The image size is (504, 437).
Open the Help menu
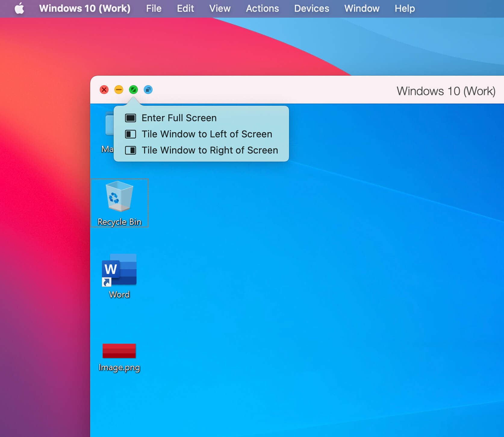click(405, 8)
